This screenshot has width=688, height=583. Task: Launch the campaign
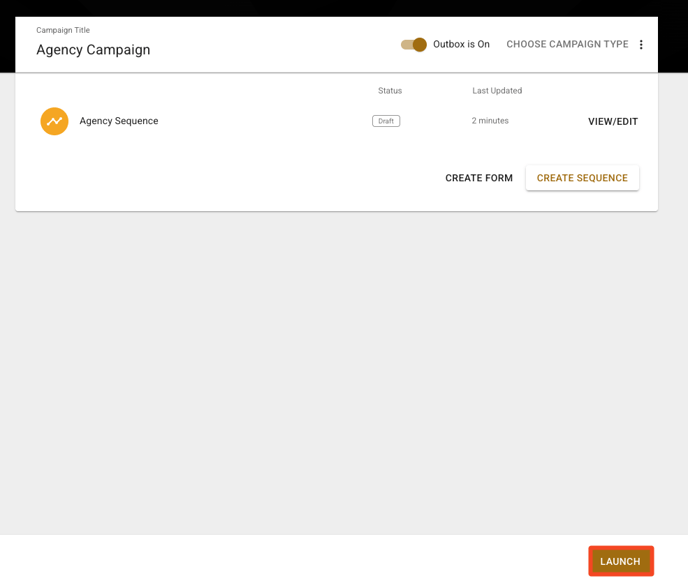click(620, 561)
